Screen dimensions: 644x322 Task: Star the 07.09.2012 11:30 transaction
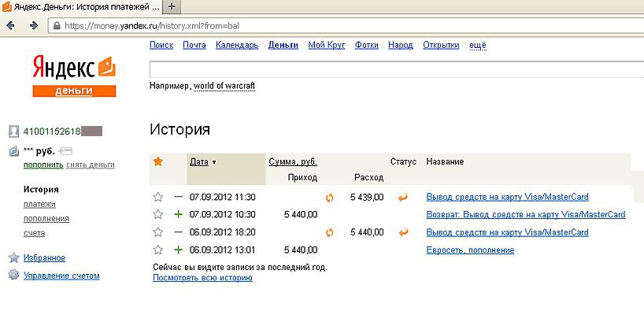tap(157, 197)
